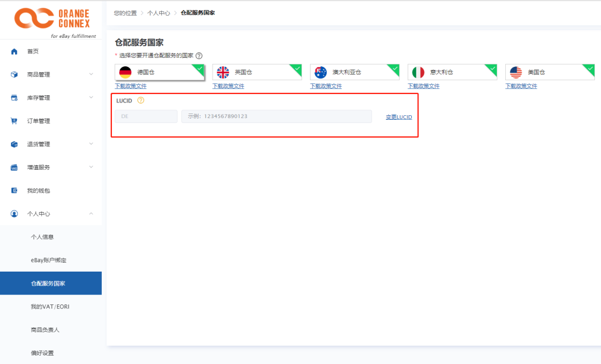Download policy file under 美国仓
Viewport: 601px width, 364px height.
[x=521, y=86]
